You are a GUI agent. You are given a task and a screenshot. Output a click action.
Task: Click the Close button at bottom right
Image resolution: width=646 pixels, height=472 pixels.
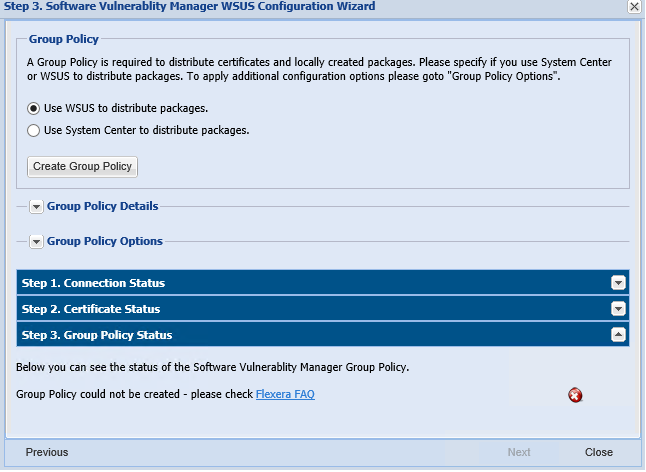tap(598, 452)
